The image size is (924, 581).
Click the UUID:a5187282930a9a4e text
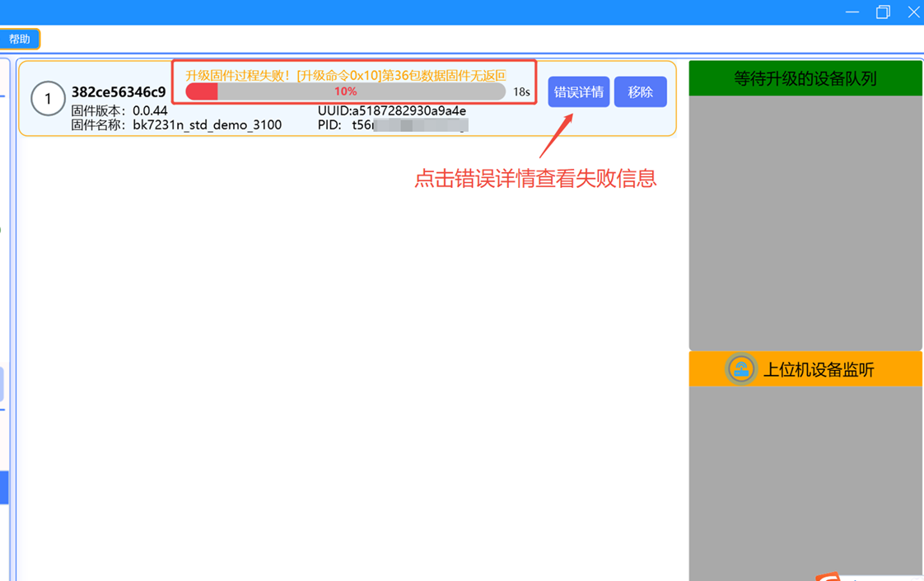point(392,111)
